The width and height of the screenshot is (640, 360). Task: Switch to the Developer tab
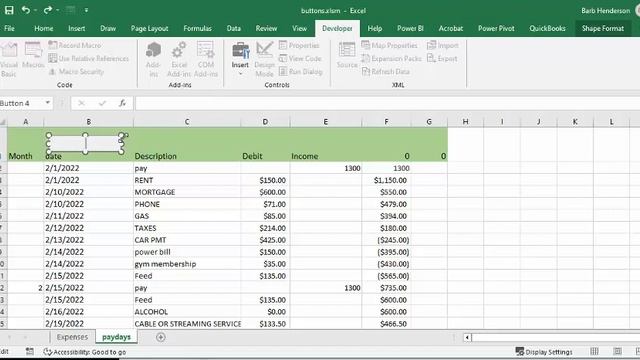tap(337, 28)
